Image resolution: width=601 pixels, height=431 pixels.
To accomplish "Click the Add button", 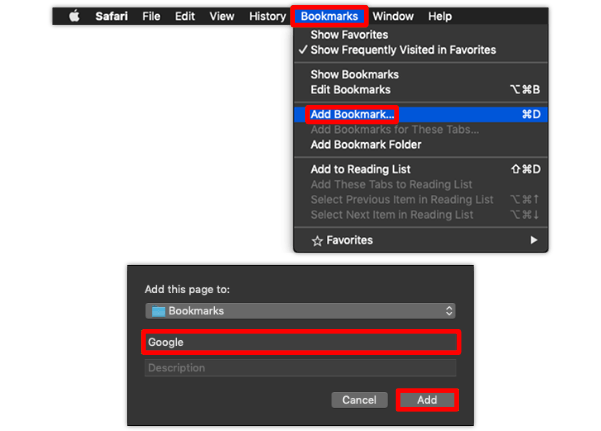I will click(x=427, y=400).
